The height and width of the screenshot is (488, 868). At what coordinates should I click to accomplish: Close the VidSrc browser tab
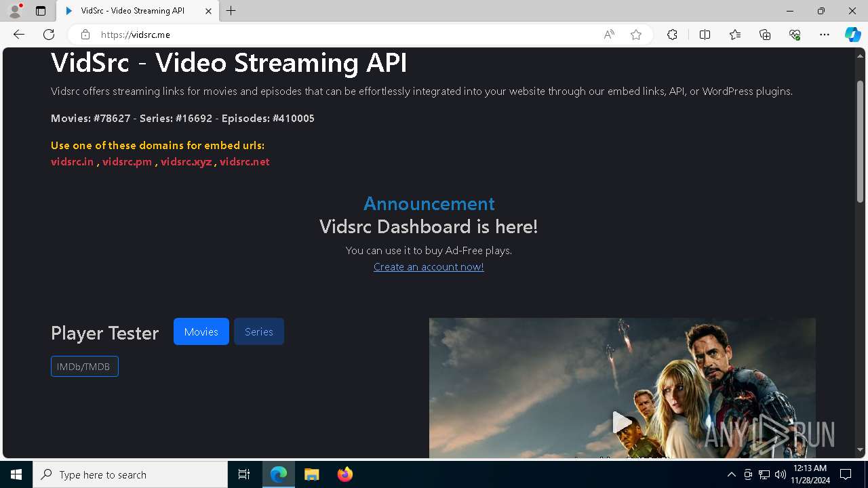[x=209, y=11]
